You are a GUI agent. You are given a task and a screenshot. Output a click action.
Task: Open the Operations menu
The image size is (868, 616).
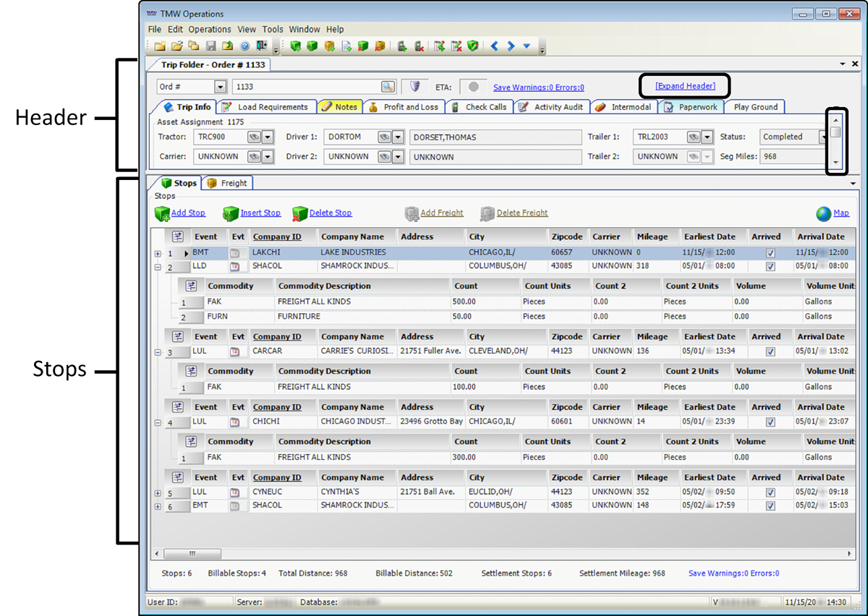pyautogui.click(x=210, y=30)
